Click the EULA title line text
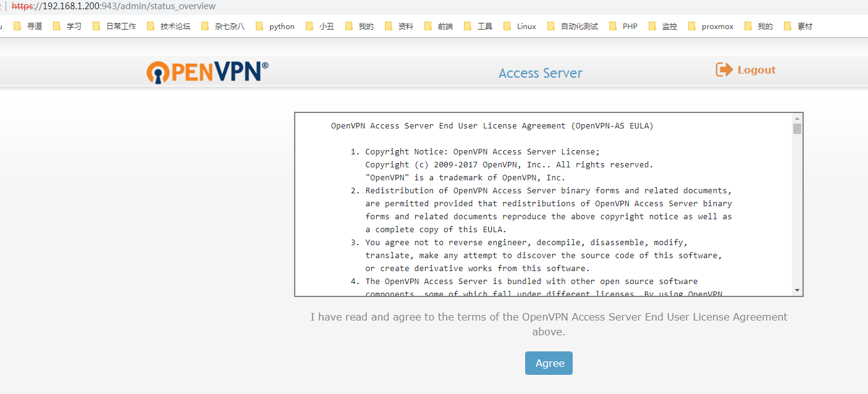The height and width of the screenshot is (394, 868). click(492, 126)
